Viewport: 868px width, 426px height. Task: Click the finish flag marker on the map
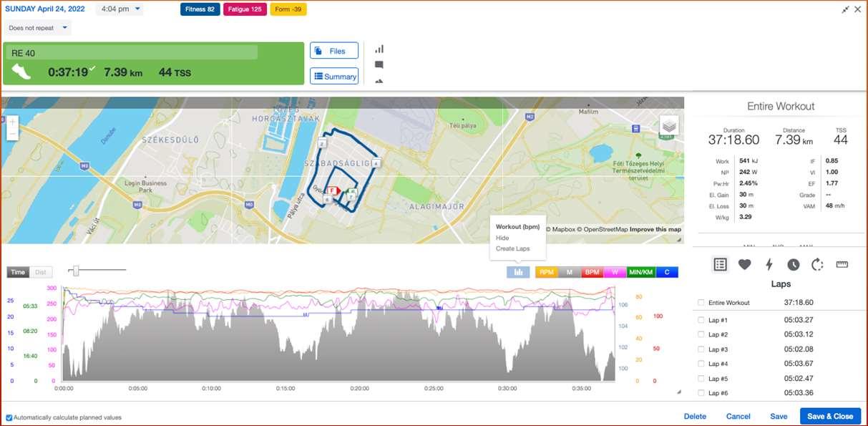[332, 191]
